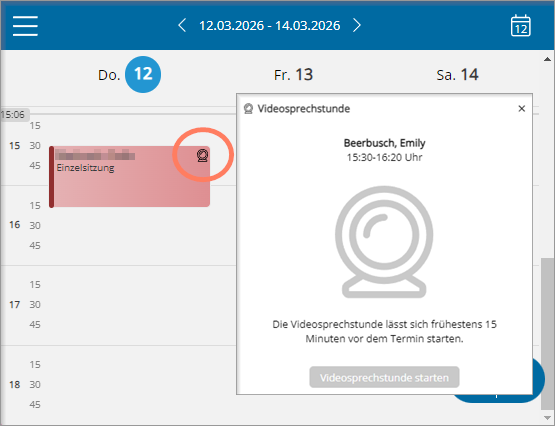This screenshot has width=555, height=426.
Task: Go to next date range
Action: [x=357, y=25]
